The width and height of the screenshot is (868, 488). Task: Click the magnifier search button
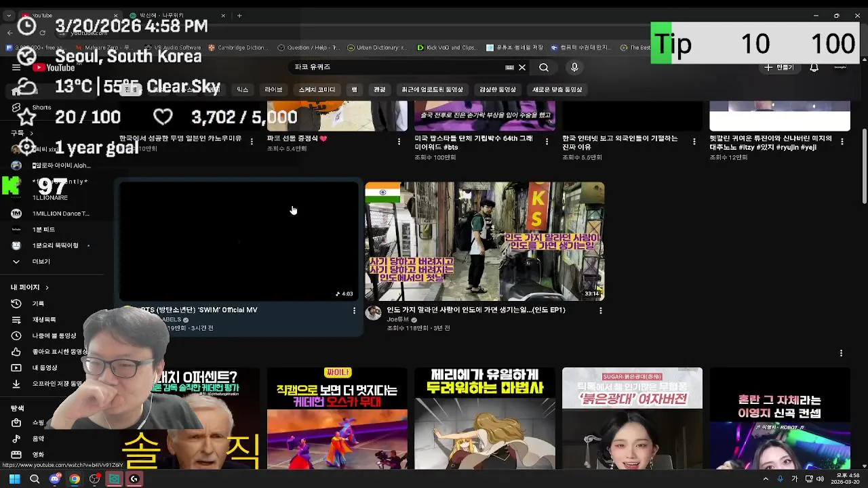tap(544, 67)
